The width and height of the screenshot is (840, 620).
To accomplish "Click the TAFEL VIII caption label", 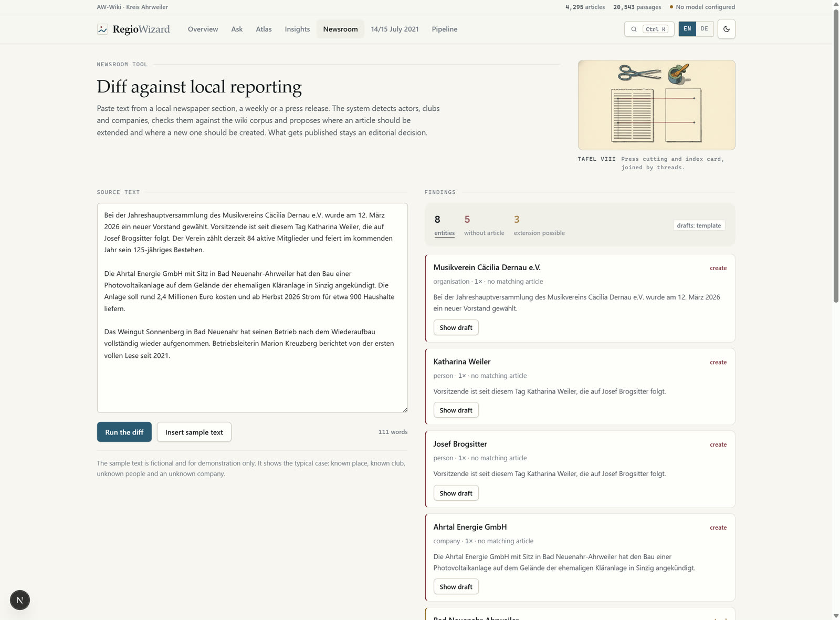I will coord(596,159).
